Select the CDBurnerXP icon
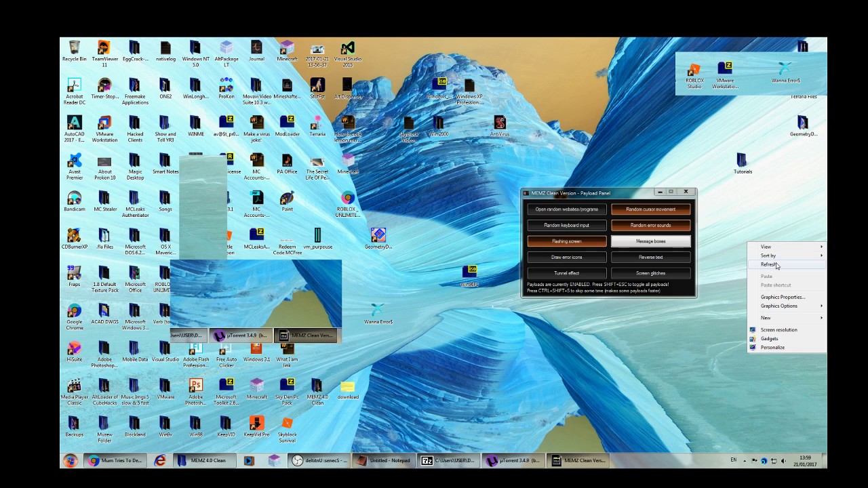 [x=74, y=239]
